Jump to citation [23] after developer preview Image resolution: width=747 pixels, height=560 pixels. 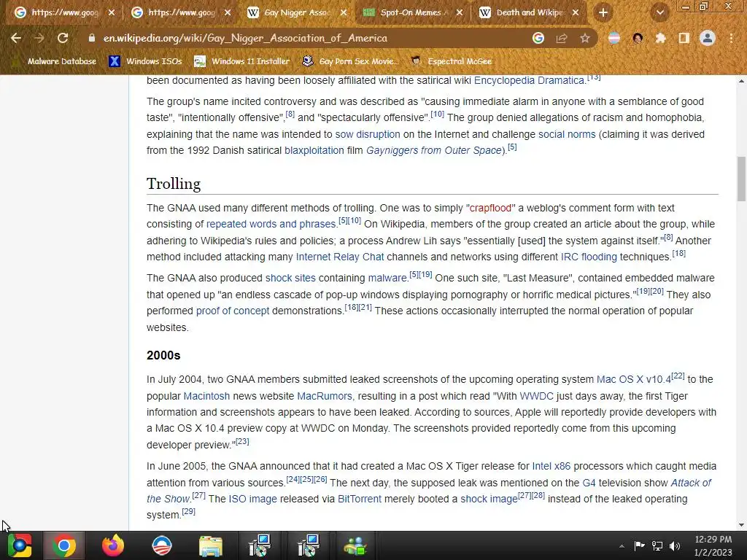[242, 441]
